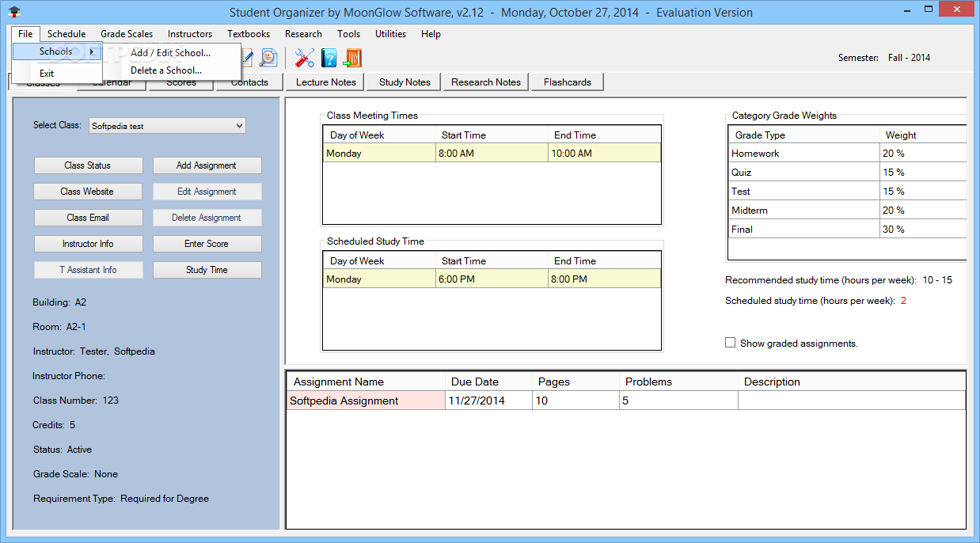
Task: Choose Add / Edit School menu entry
Action: (171, 53)
